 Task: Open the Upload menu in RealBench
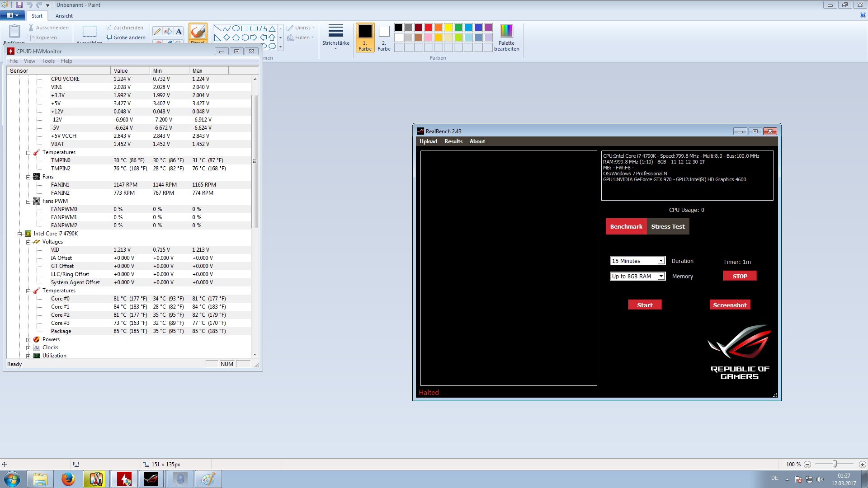click(x=428, y=141)
